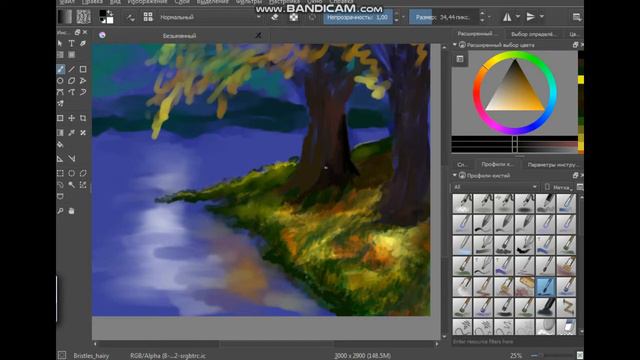Select the Fill bucket tool
Screen dimensions: 640x360
point(60,144)
